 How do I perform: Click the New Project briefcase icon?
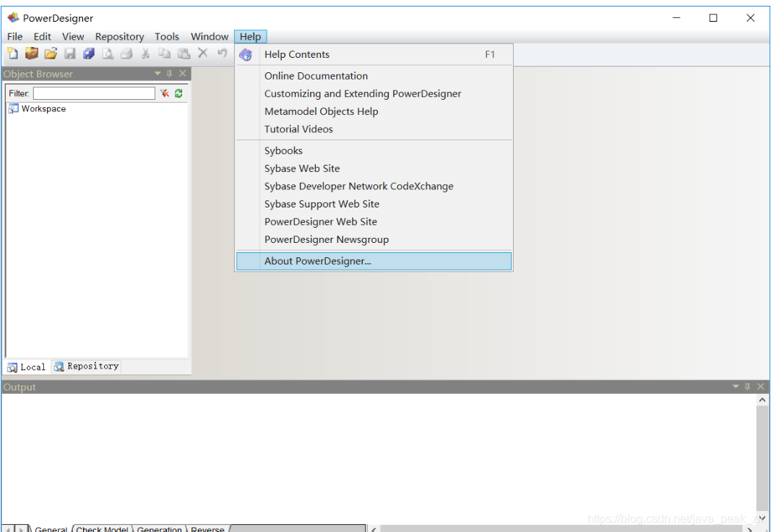click(x=32, y=53)
